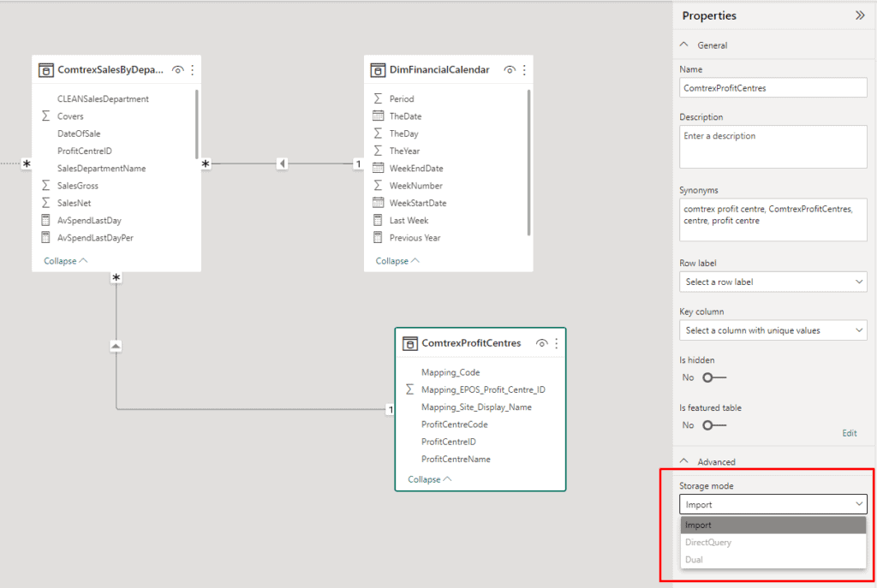
Task: Collapse the Properties pane with double chevron
Action: click(x=860, y=15)
